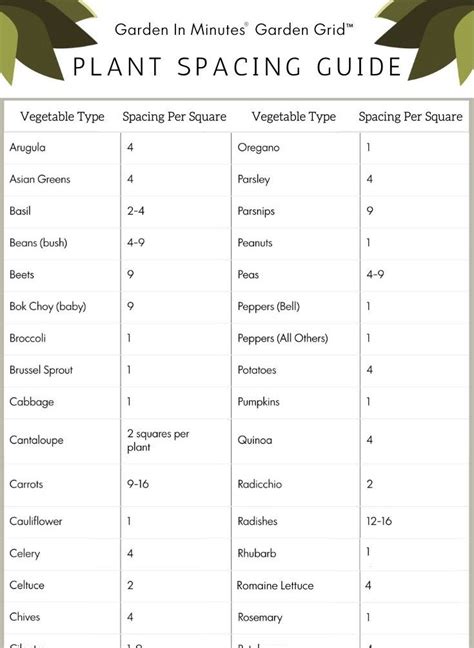474x648 pixels.
Task: Select the first Spacing Per Square header
Action: point(174,117)
